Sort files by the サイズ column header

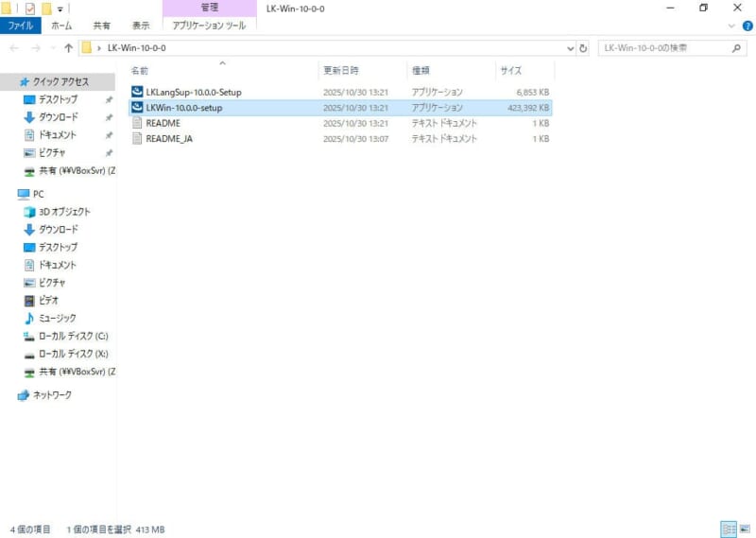click(510, 70)
